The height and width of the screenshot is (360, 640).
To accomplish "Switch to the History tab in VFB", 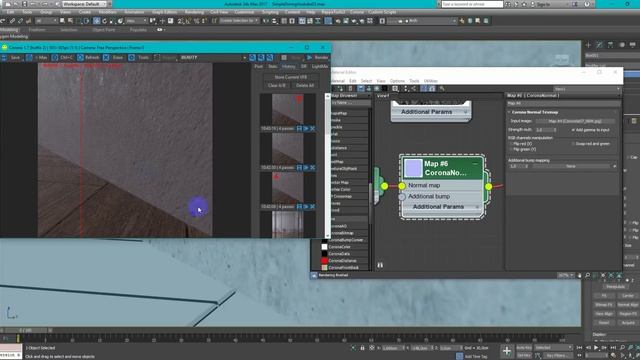I will coord(288,66).
